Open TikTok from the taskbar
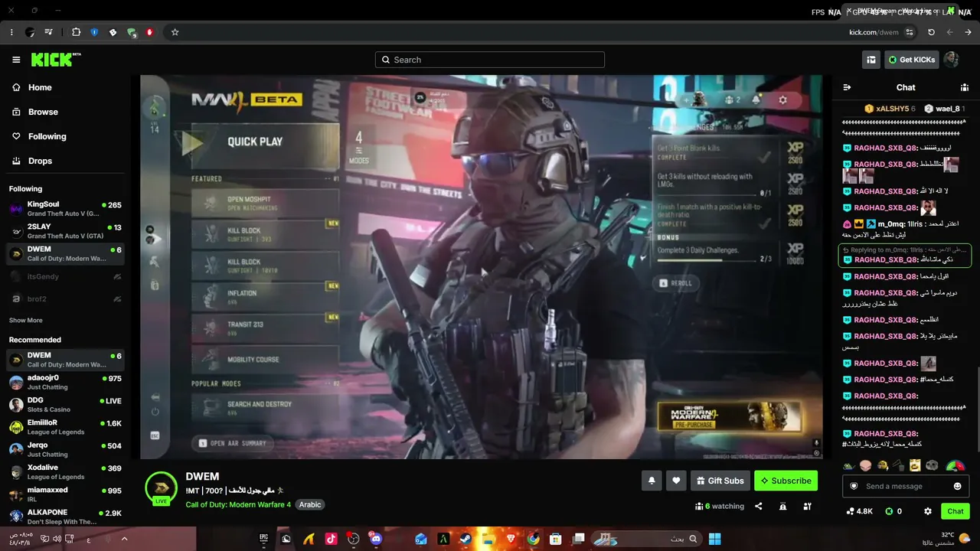Viewport: 980px width, 551px height. [331, 539]
